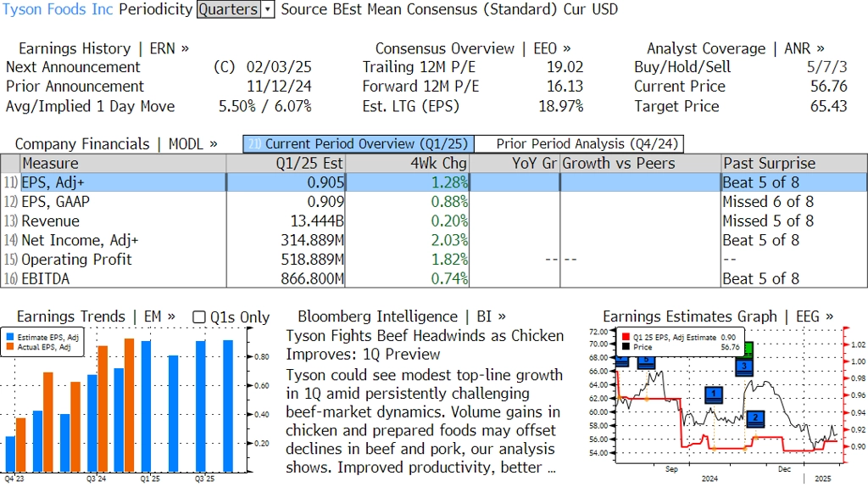Click Next Announcement date 02/03/25
Viewport: 868px width, 487px height.
point(279,67)
